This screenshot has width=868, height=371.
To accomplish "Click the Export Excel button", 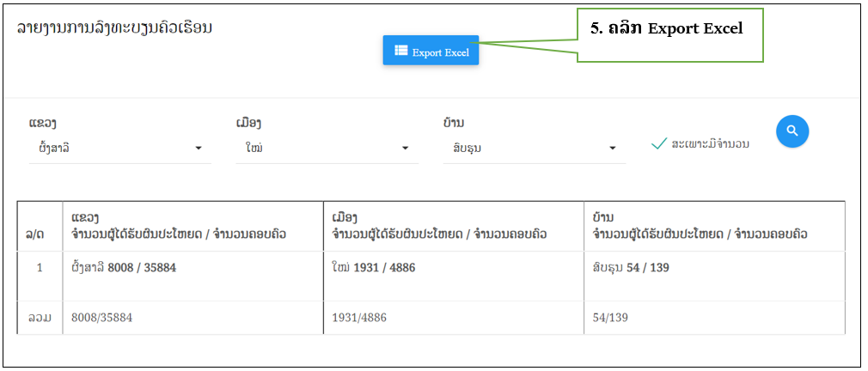I will [431, 52].
